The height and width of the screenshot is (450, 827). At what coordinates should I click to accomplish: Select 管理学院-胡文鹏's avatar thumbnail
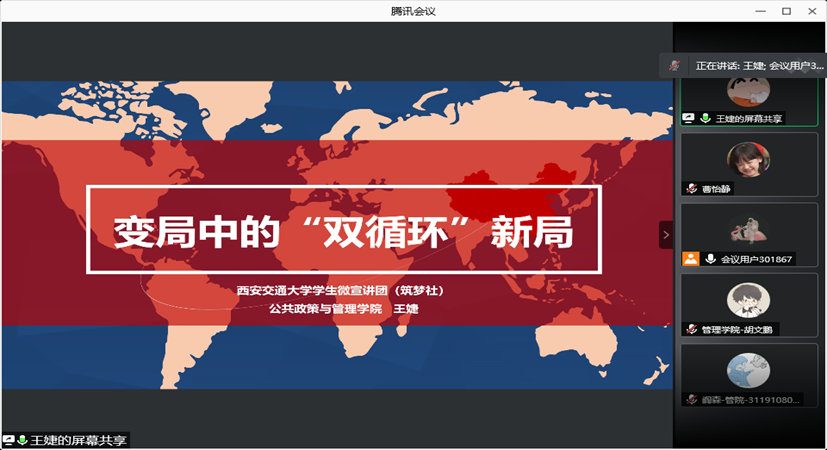click(x=748, y=299)
